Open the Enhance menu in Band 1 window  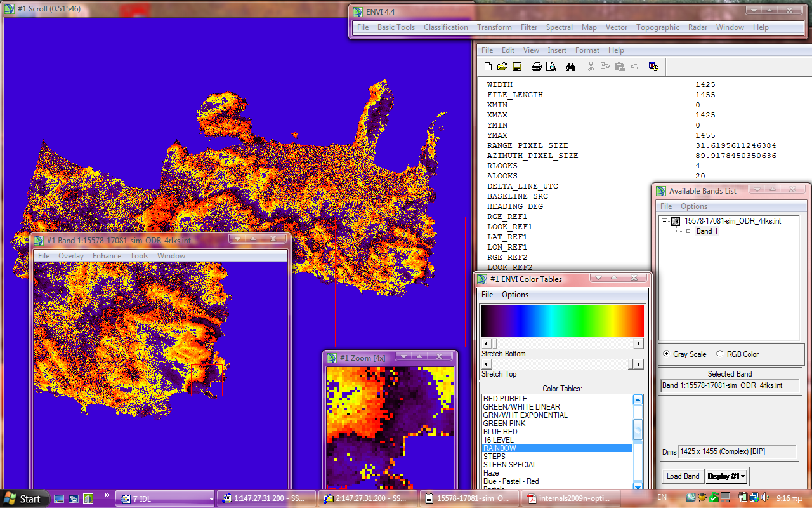point(107,256)
